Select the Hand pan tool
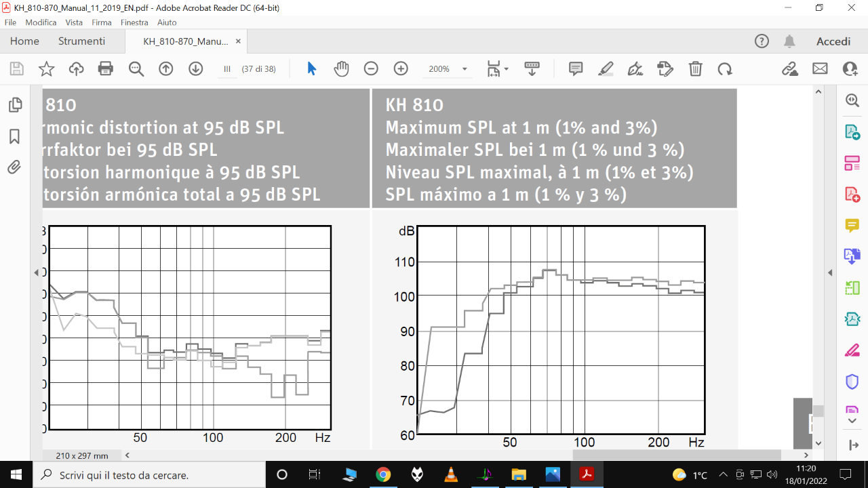The image size is (868, 488). click(341, 68)
